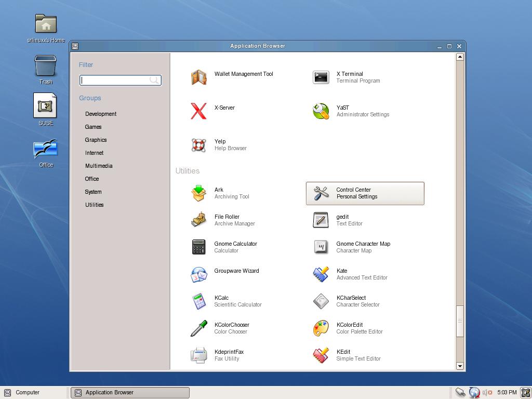Click the Yelp lifebuoy icon

pyautogui.click(x=198, y=145)
